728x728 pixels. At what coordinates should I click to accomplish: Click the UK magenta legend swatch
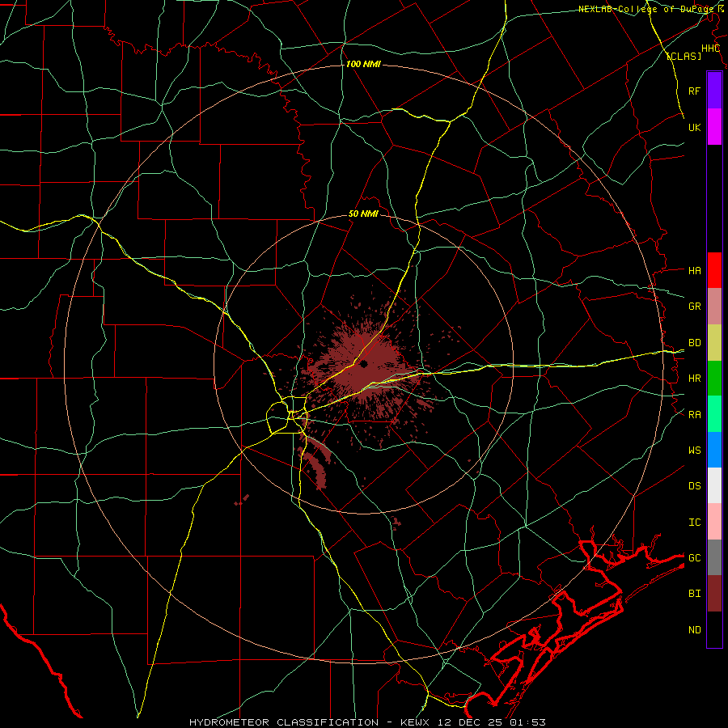click(x=714, y=127)
